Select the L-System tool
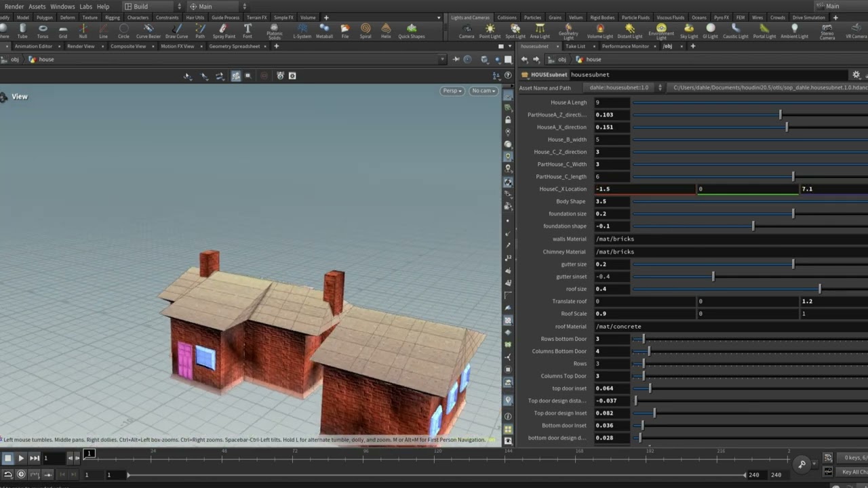868x488 pixels. (x=302, y=30)
